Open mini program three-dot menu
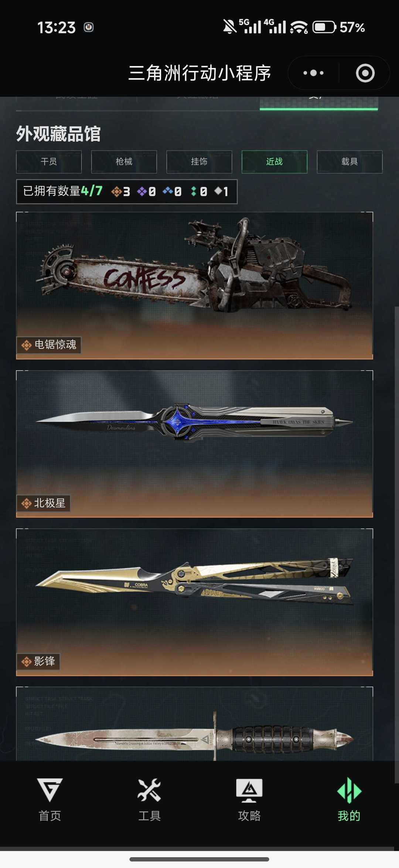The height and width of the screenshot is (868, 399). click(x=313, y=73)
